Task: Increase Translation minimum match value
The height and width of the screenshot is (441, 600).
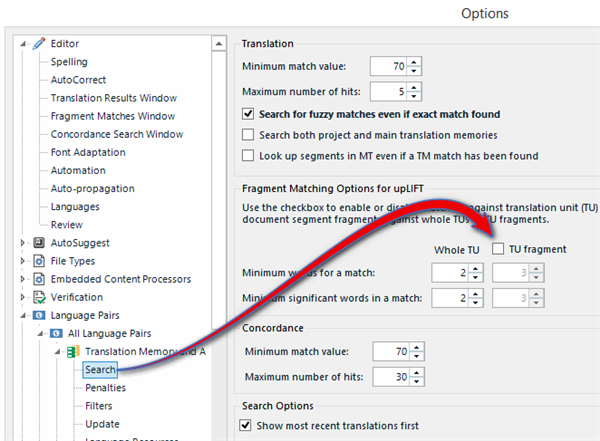Action: click(414, 62)
